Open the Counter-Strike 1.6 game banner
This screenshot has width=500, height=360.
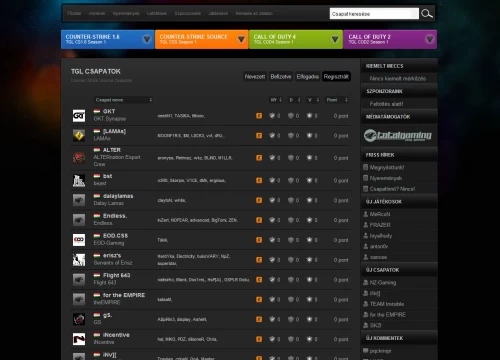pos(107,39)
